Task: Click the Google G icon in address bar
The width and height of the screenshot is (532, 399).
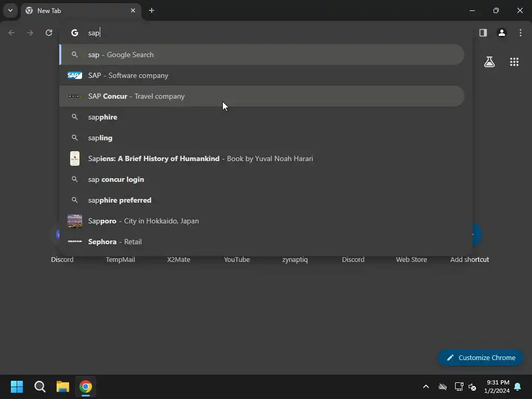Action: coord(75,33)
